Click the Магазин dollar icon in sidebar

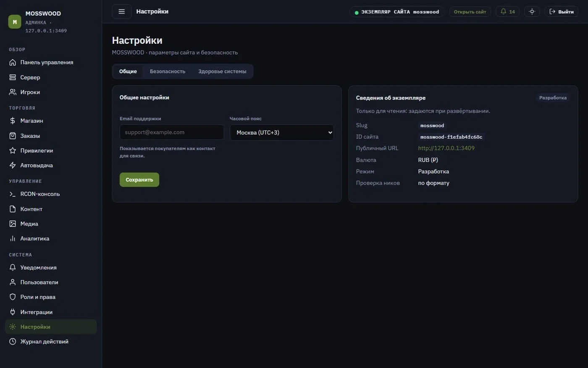(13, 121)
